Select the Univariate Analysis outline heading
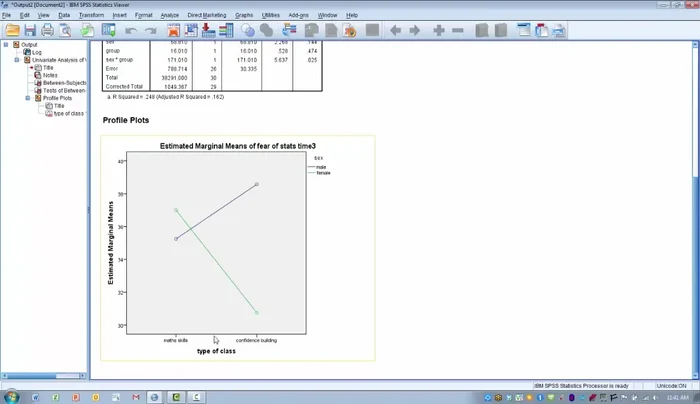Screen dimensions: 700x404 [x=59, y=60]
